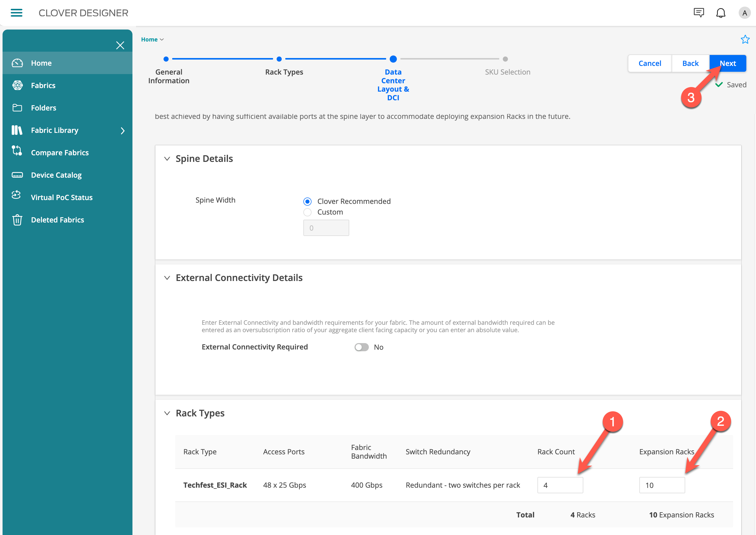The width and height of the screenshot is (756, 535).
Task: Select Clover Recommended spine width
Action: [x=307, y=201]
